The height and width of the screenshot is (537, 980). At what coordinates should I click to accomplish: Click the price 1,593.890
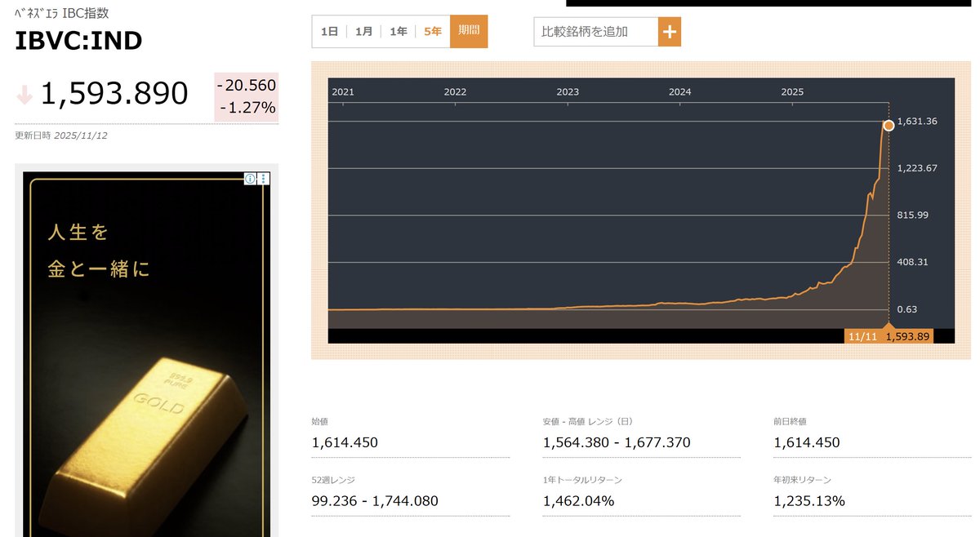pyautogui.click(x=114, y=94)
